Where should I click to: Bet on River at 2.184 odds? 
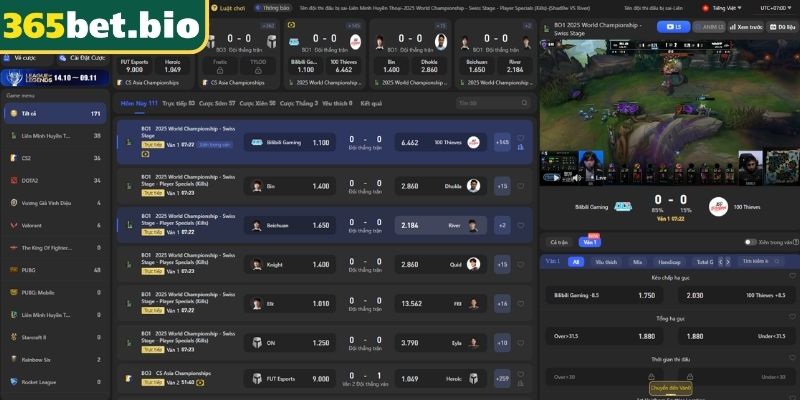click(x=441, y=226)
